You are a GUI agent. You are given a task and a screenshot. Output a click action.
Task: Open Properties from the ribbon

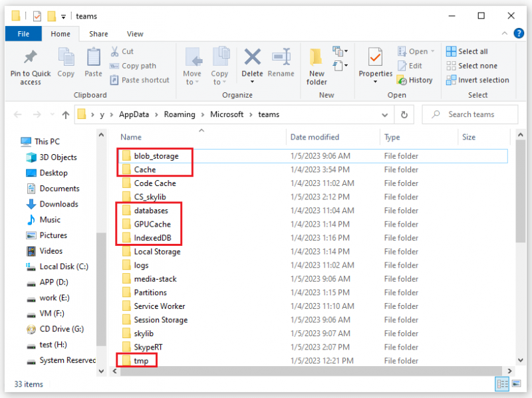tap(375, 66)
